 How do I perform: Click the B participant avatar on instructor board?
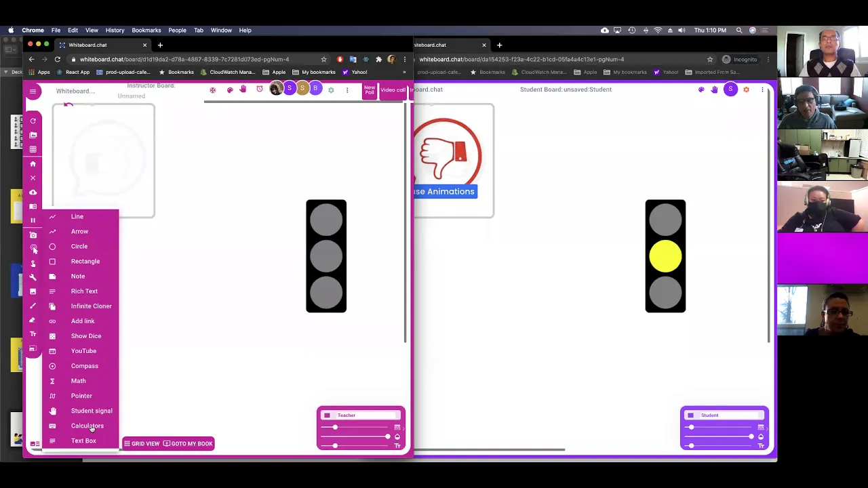pyautogui.click(x=315, y=88)
